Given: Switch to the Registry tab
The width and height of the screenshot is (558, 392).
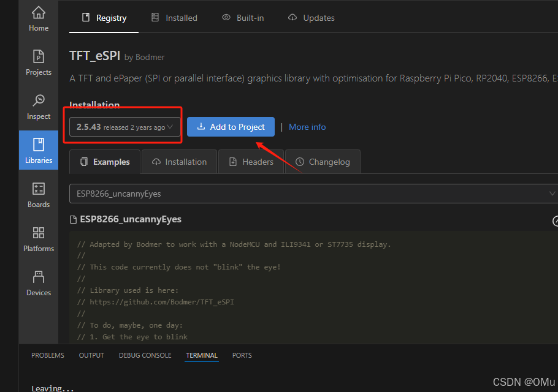Looking at the screenshot, I should (x=104, y=18).
